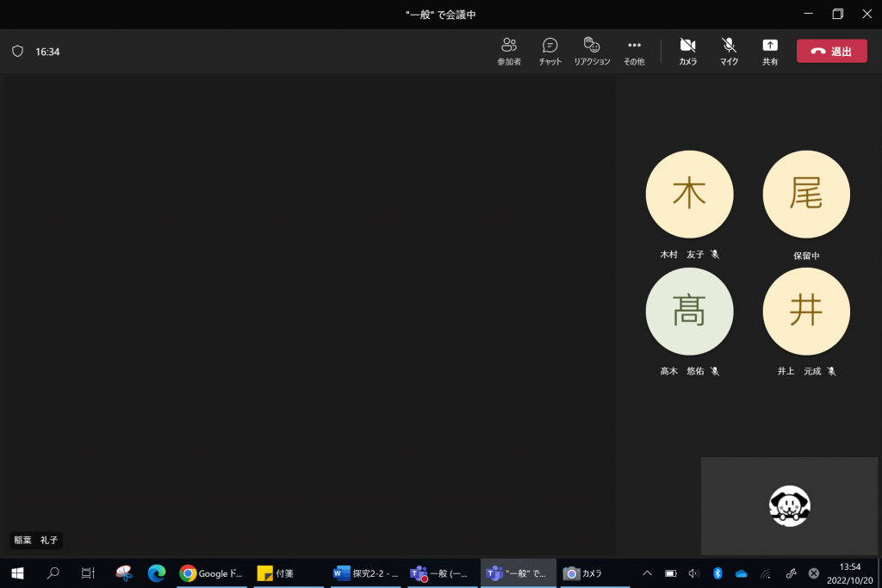The height and width of the screenshot is (588, 882).
Task: Unmute the マイク microphone
Action: pyautogui.click(x=729, y=51)
